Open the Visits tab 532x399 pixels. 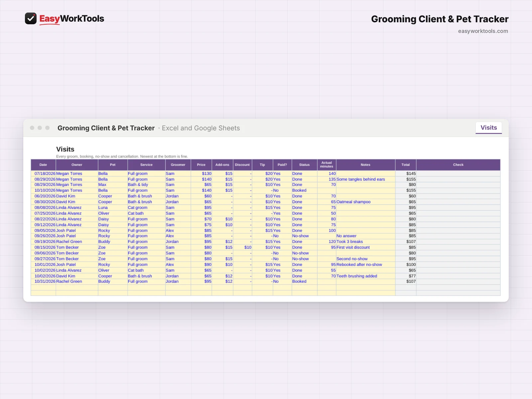click(x=488, y=128)
